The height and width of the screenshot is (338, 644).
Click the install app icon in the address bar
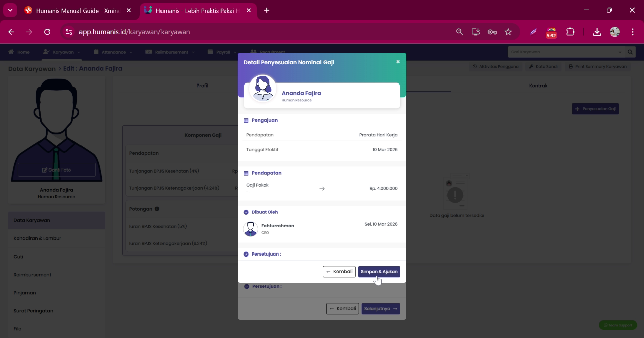coord(475,32)
